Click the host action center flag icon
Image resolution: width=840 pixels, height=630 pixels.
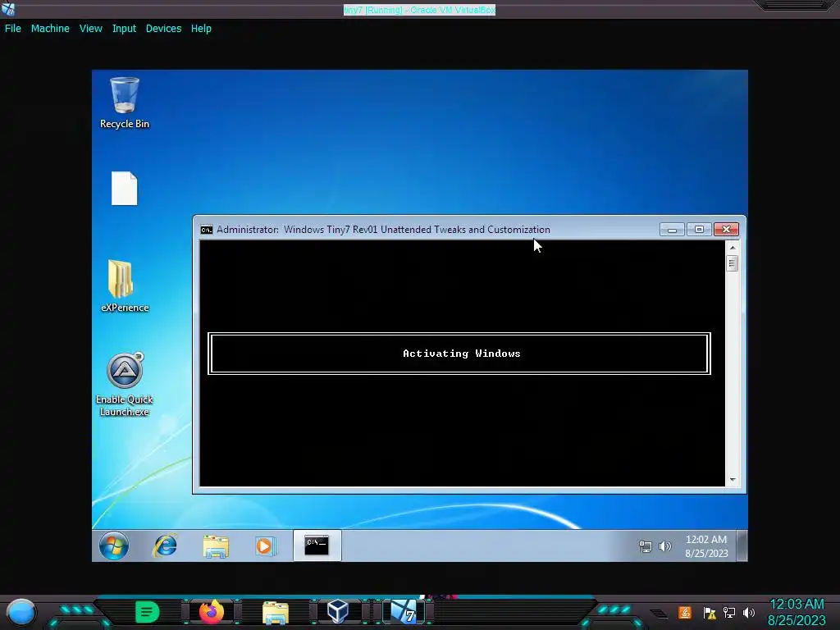click(x=710, y=613)
